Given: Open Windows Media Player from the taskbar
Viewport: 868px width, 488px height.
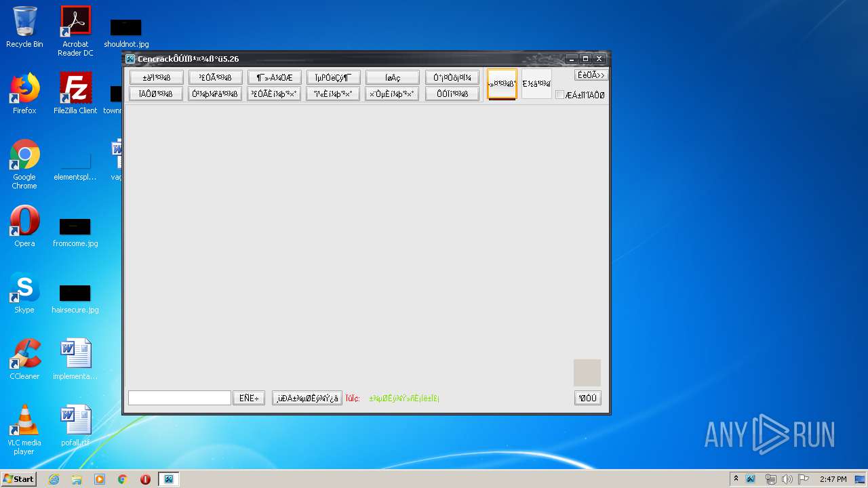Looking at the screenshot, I should click(x=100, y=479).
